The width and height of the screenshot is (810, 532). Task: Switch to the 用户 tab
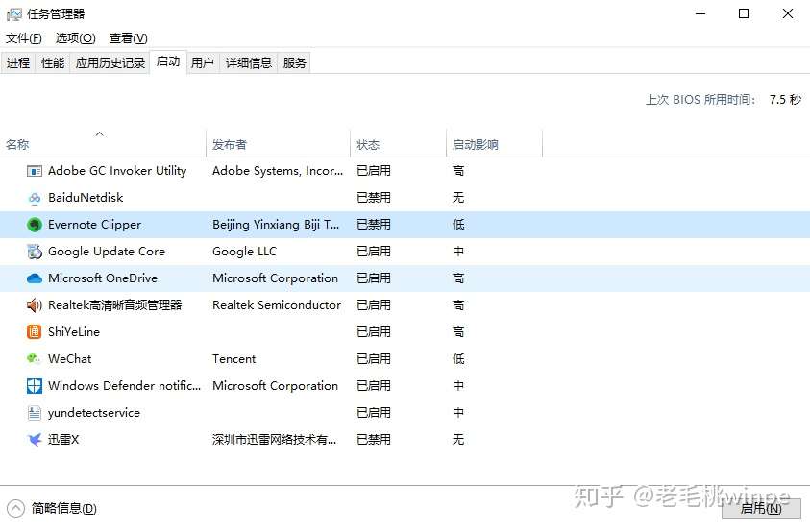pos(203,63)
